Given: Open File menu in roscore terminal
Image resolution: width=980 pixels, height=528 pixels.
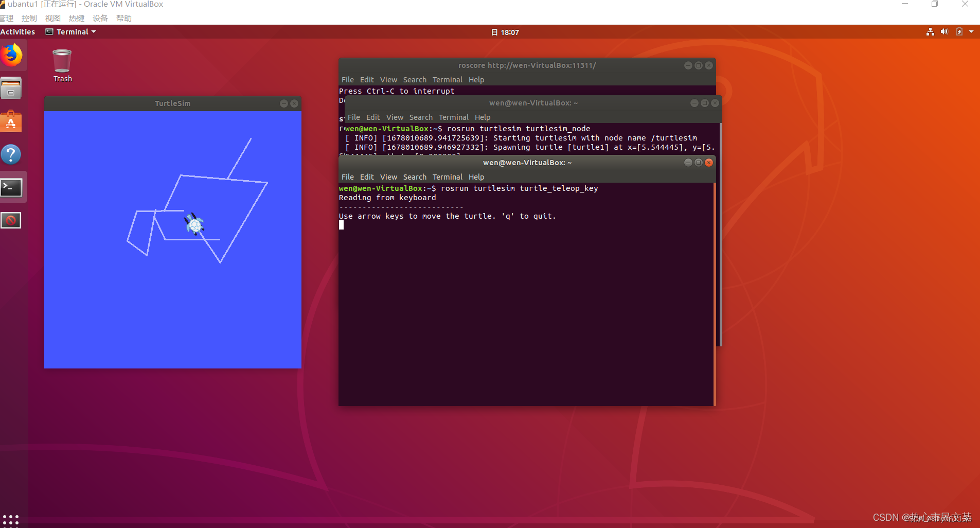Looking at the screenshot, I should pos(348,80).
